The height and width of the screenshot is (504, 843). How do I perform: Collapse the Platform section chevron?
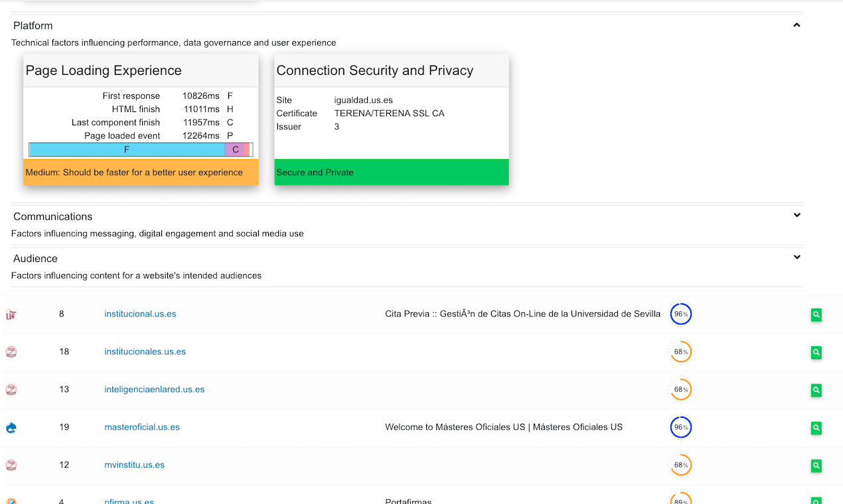[x=797, y=25]
